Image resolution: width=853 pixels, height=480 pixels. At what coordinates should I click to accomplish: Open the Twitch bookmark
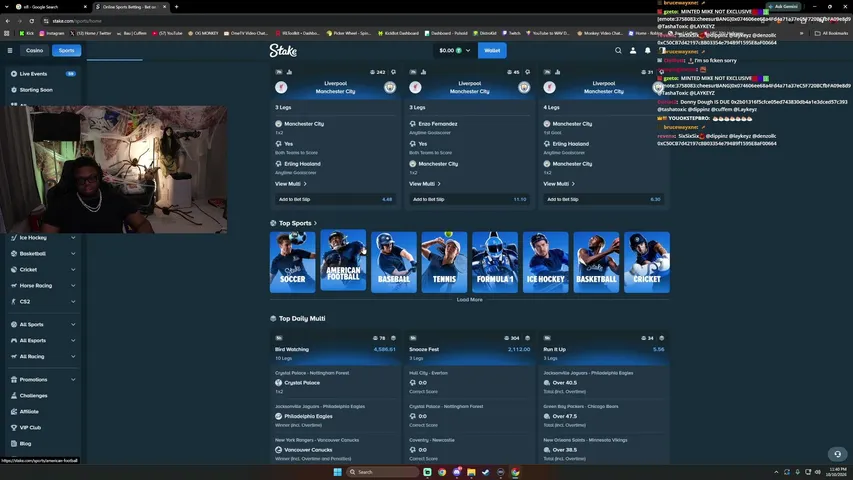coord(511,33)
